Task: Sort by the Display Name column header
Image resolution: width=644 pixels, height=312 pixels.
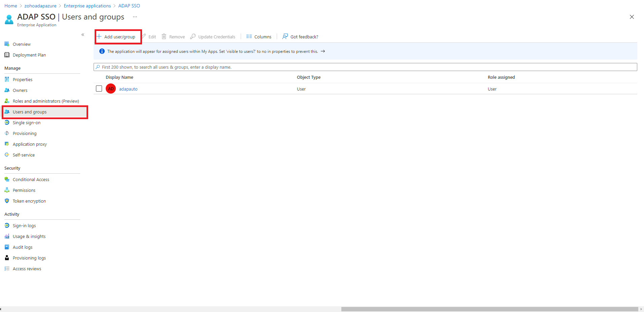Action: 120,77
